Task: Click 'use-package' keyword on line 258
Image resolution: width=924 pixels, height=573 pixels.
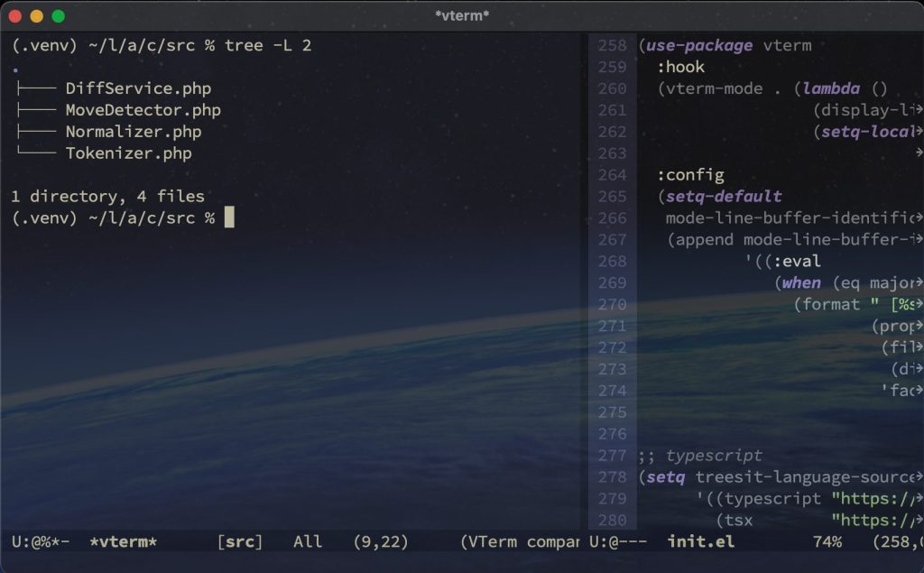Action: click(x=699, y=45)
